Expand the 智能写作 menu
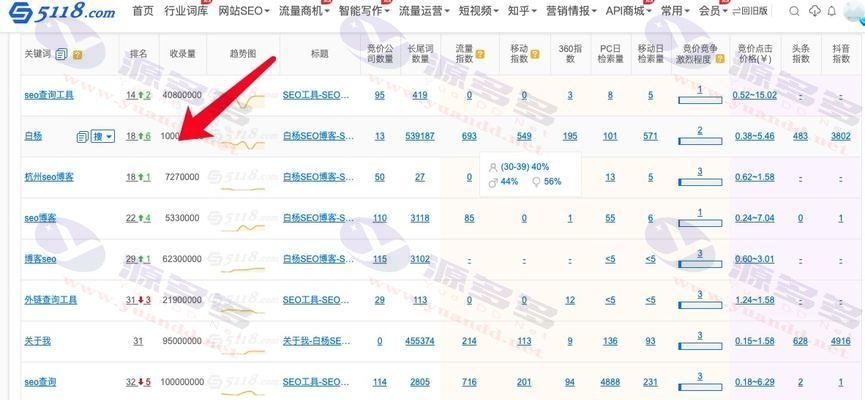Image resolution: width=865 pixels, height=400 pixels. [x=364, y=10]
